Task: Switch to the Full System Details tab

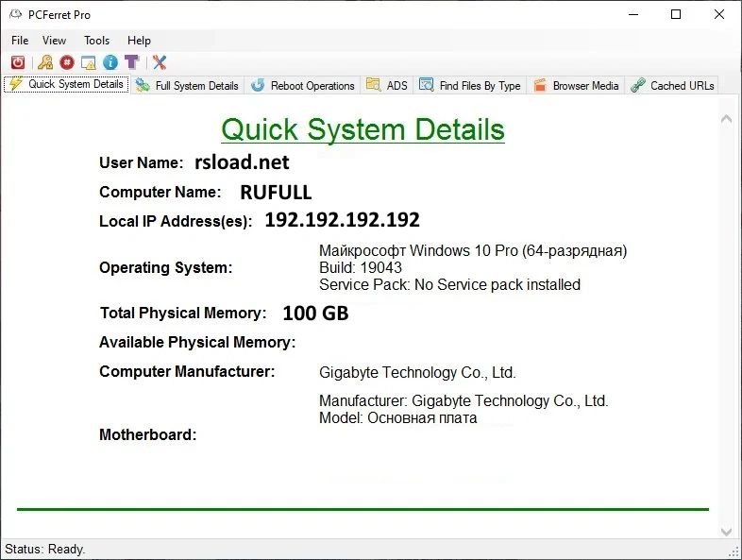Action: coord(187,85)
